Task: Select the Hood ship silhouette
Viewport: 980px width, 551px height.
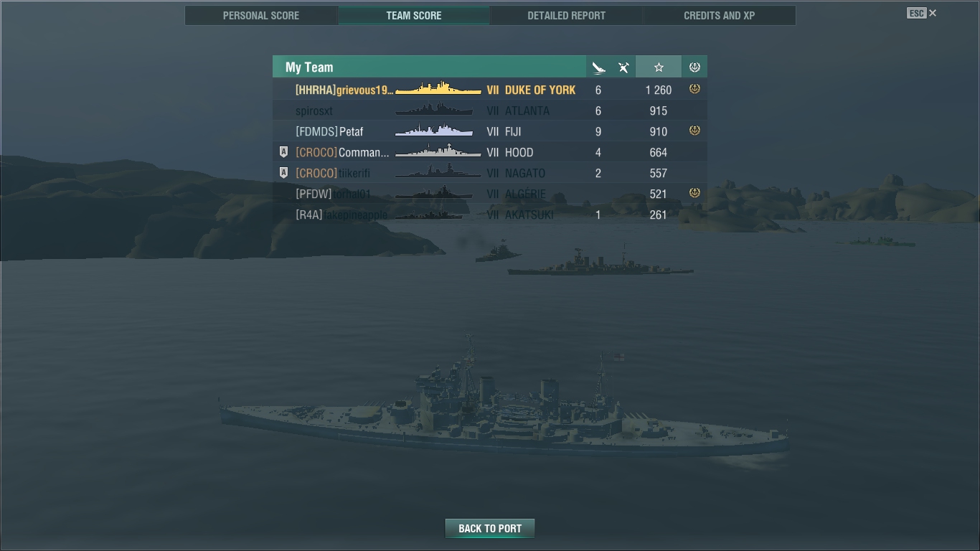Action: tap(438, 151)
